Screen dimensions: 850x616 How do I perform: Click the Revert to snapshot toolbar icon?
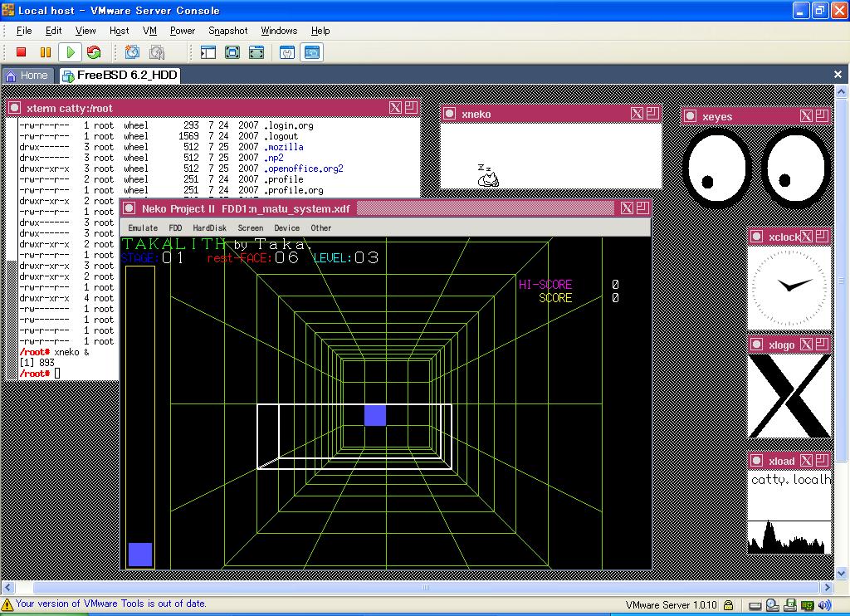(157, 52)
